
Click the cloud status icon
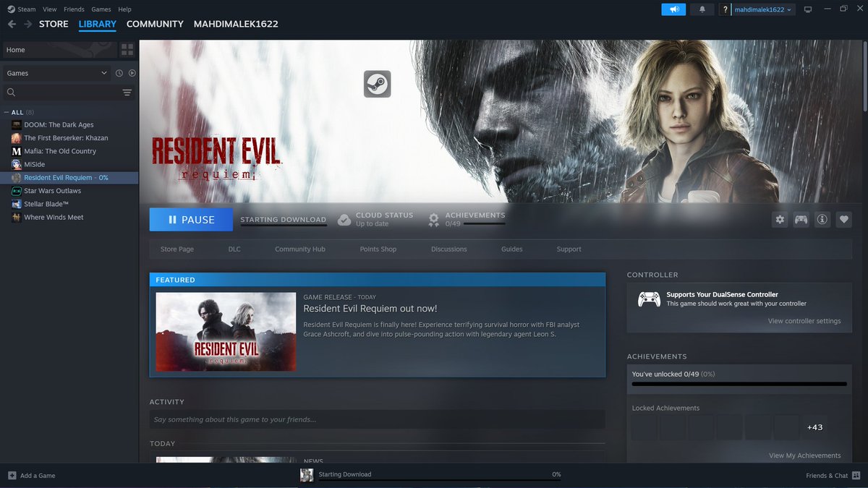344,219
